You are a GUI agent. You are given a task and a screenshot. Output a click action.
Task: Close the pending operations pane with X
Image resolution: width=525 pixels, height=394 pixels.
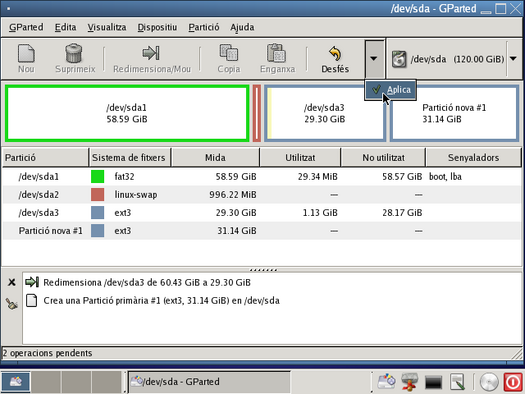tap(12, 283)
